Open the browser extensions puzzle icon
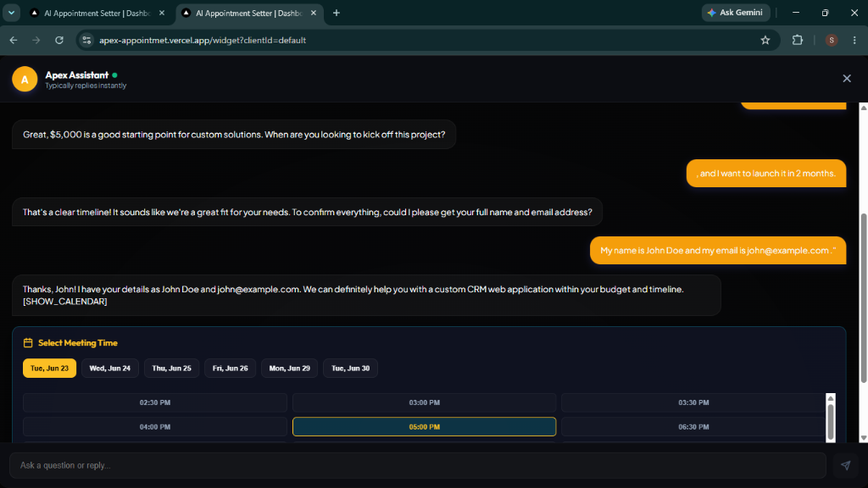Image resolution: width=868 pixels, height=488 pixels. click(797, 40)
